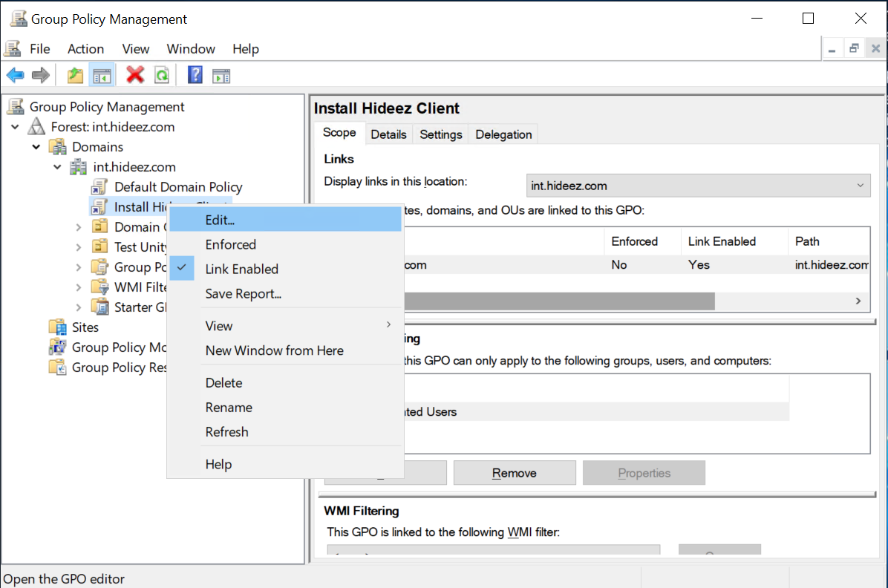This screenshot has width=888, height=588.
Task: Click the int.hideez.com domain icon in tree
Action: pos(78,167)
